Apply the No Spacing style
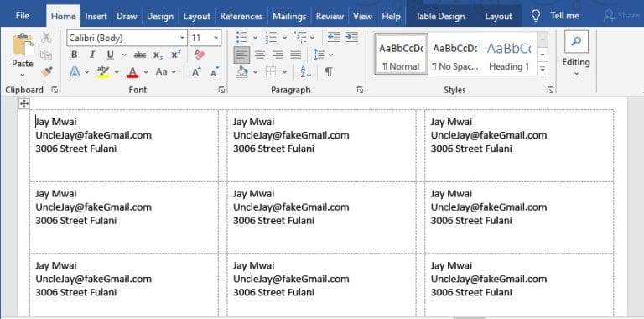Screen dimensions: 644x319 tap(455, 55)
